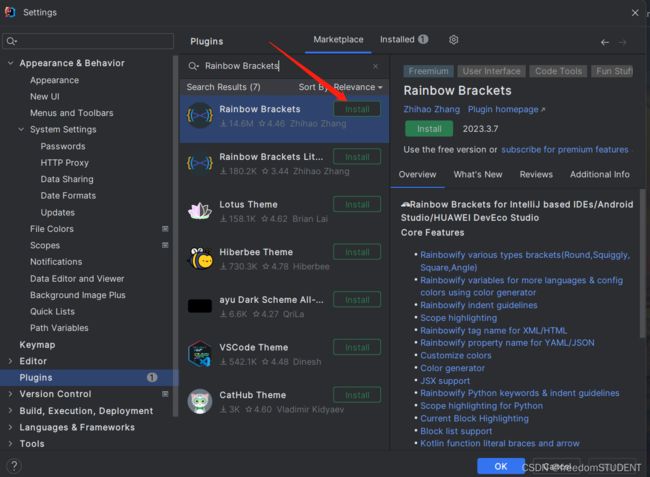Click the project marker beside Scopes

coord(165,245)
